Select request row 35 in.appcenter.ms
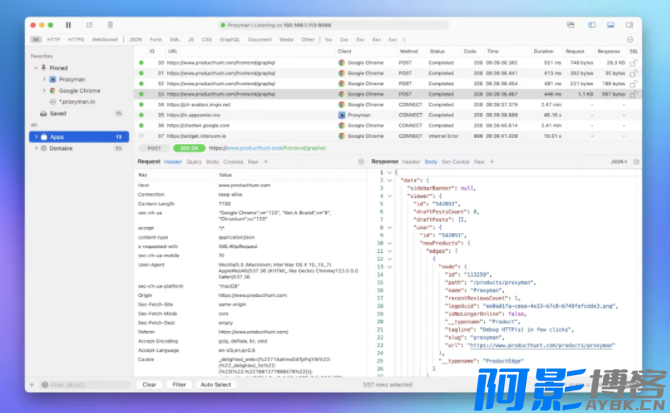This screenshot has height=413, width=670. 387,115
